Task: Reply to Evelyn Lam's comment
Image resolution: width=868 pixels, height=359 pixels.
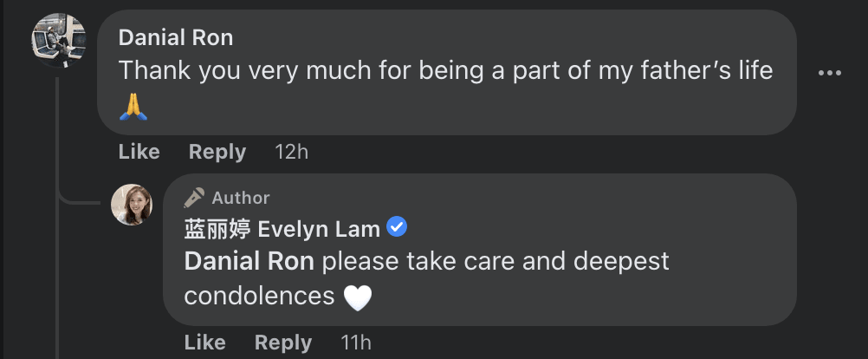Action: pyautogui.click(x=283, y=343)
